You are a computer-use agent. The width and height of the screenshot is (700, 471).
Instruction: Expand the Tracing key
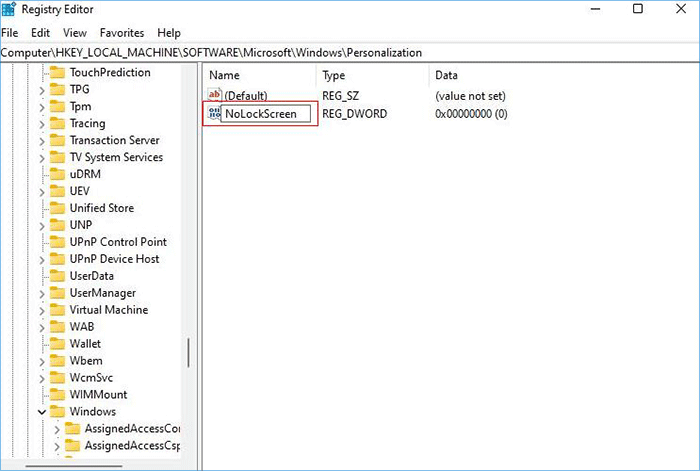(42, 124)
